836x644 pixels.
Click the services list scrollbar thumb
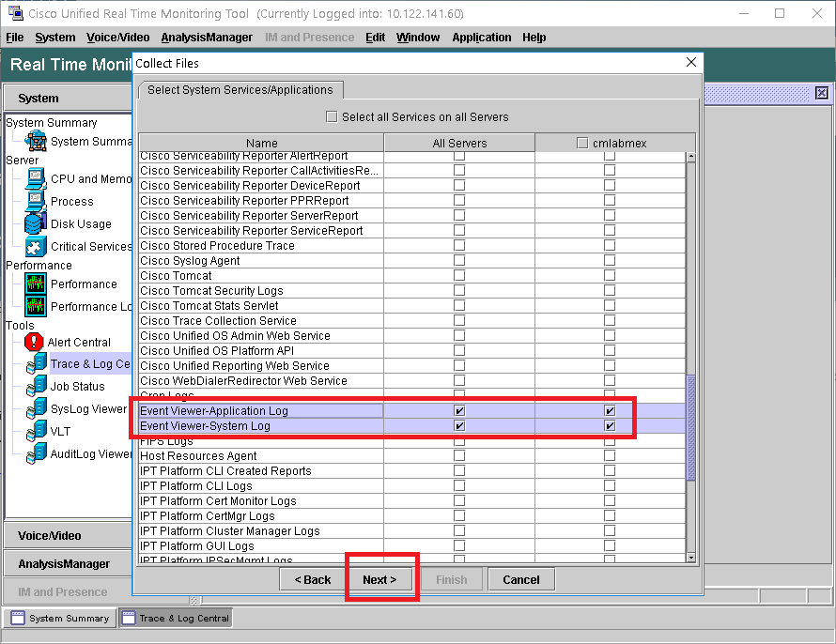[691, 428]
